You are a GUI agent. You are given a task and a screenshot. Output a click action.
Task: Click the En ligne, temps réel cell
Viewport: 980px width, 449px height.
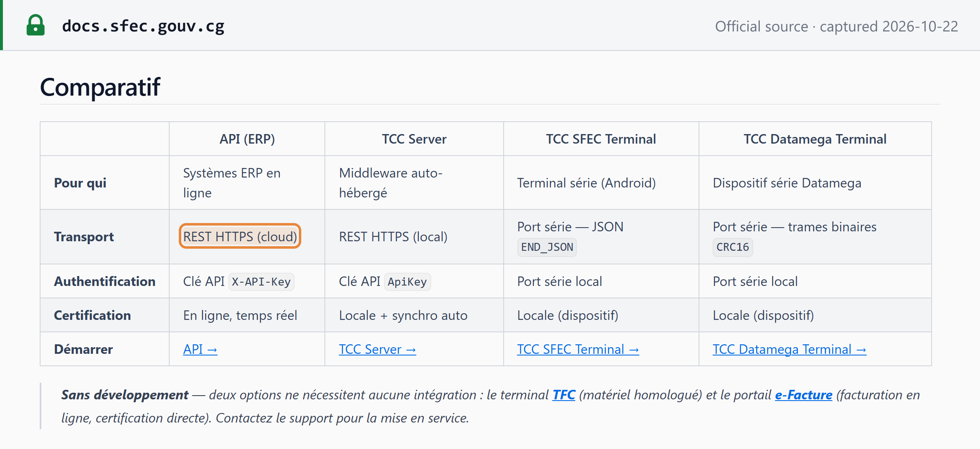[x=247, y=315]
